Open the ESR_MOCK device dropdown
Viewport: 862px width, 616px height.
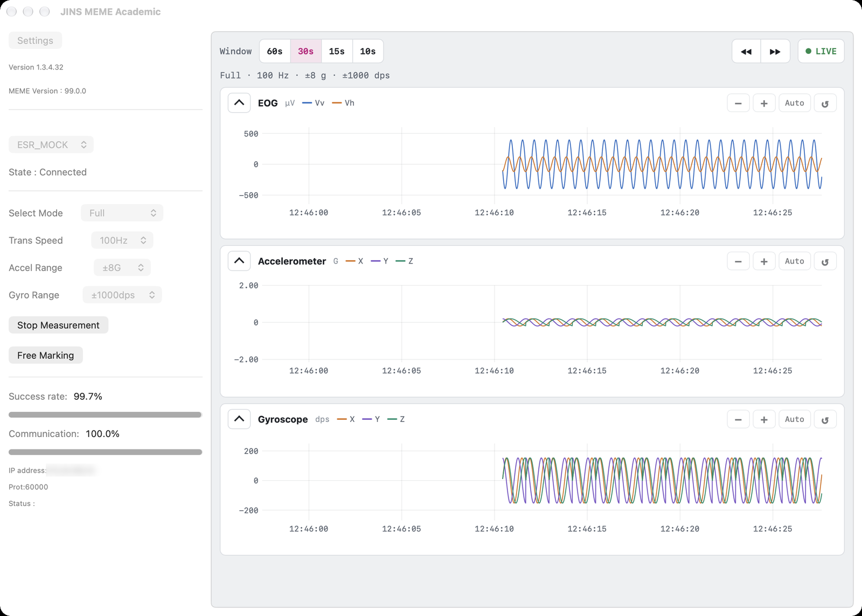point(51,144)
